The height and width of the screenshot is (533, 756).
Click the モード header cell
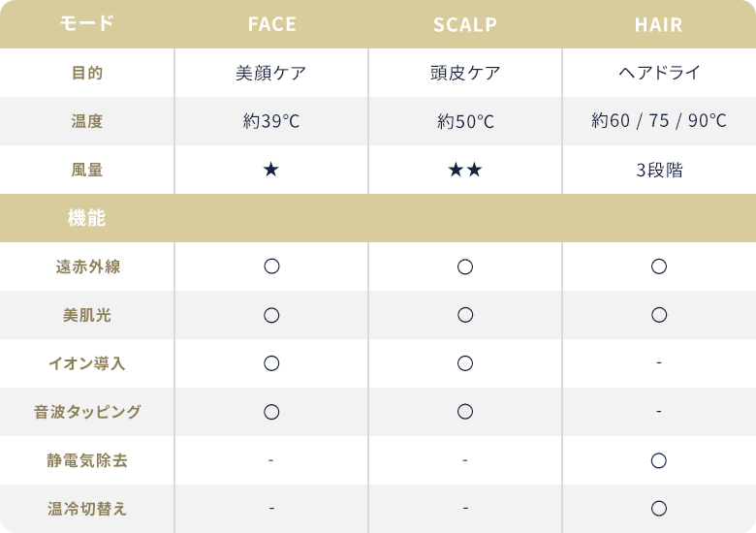[x=87, y=23]
